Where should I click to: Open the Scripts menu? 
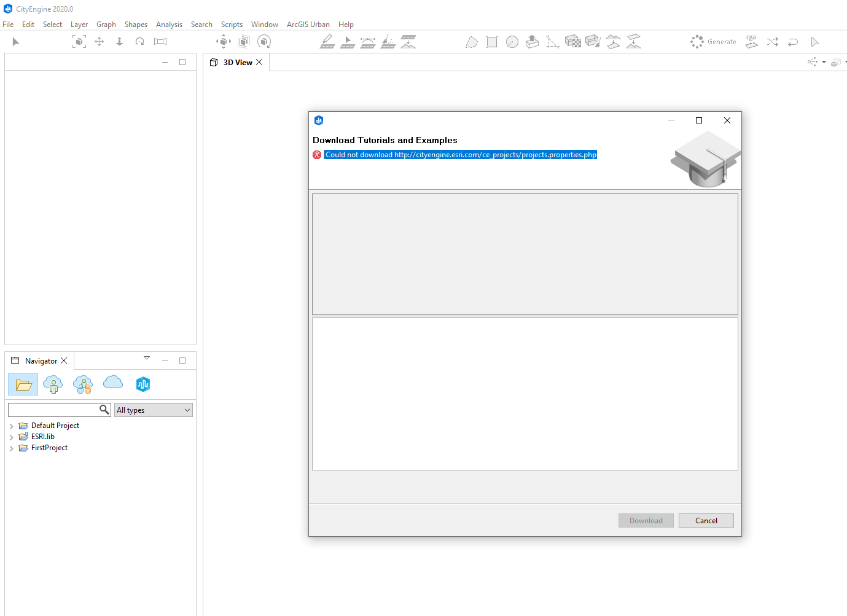pos(232,25)
